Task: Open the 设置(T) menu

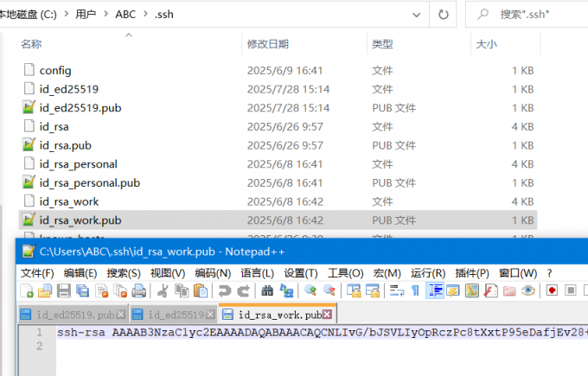Action: click(301, 273)
